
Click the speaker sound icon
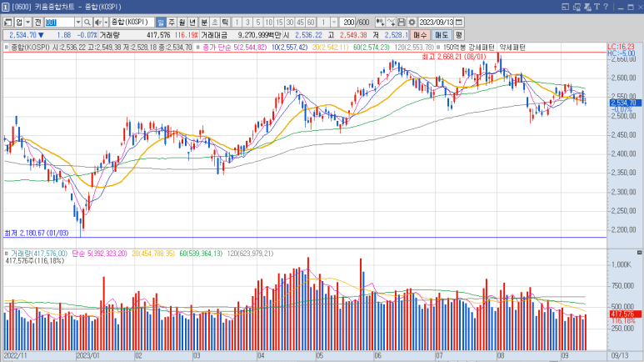(97, 23)
